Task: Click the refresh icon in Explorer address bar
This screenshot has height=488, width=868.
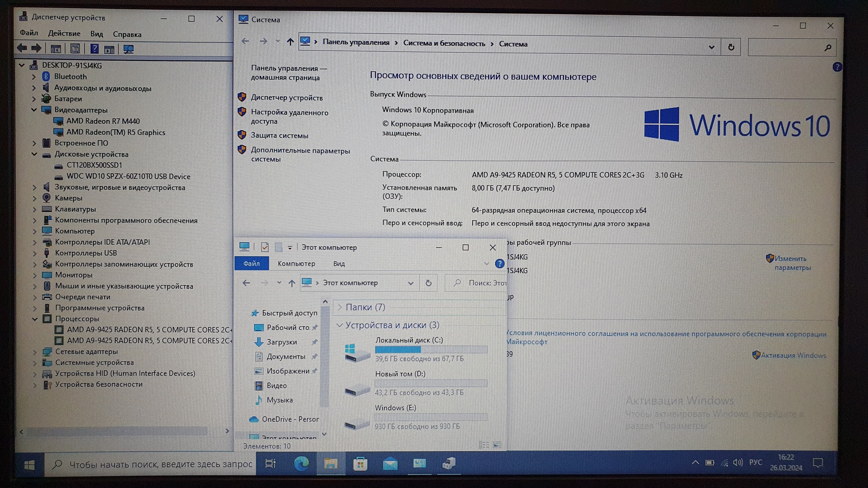Action: 428,283
